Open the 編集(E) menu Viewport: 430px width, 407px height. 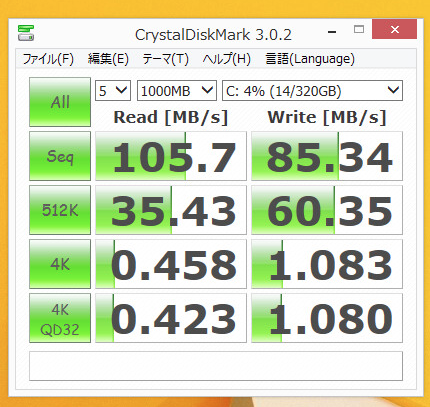108,59
